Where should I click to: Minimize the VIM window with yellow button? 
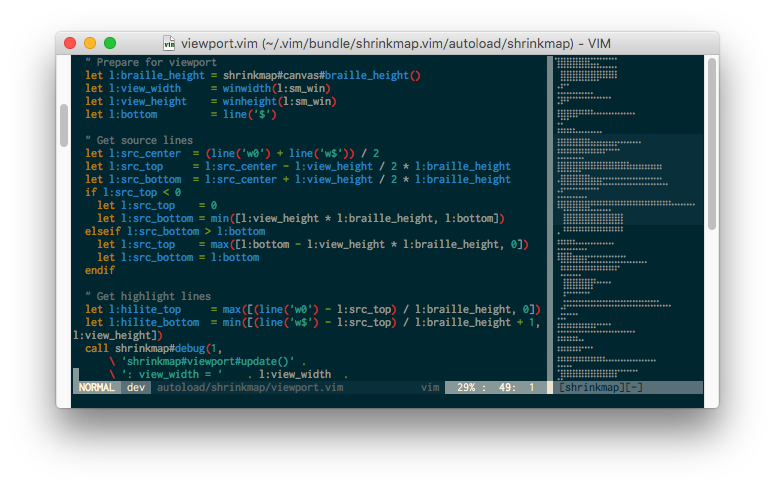point(90,44)
